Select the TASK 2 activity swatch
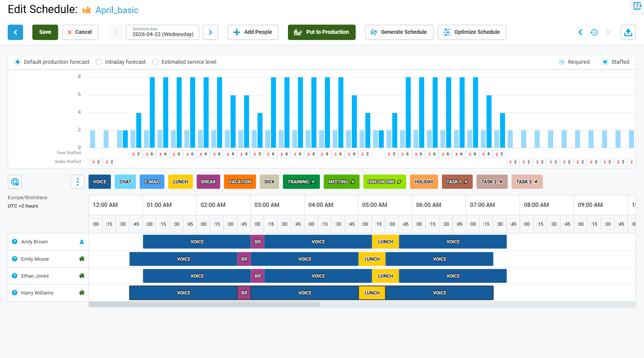 pyautogui.click(x=492, y=182)
